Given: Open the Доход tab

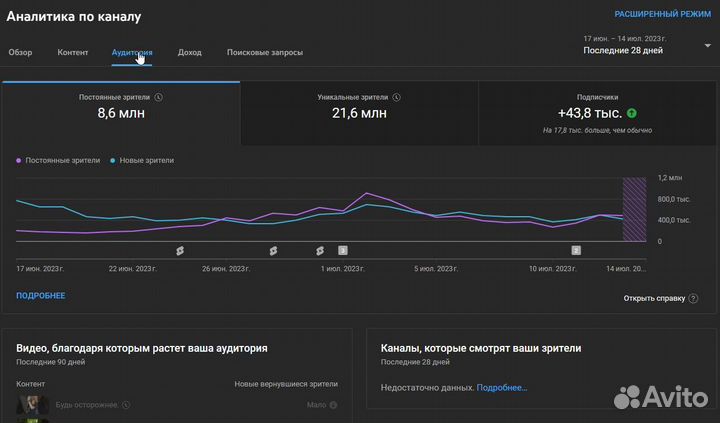Looking at the screenshot, I should (190, 52).
